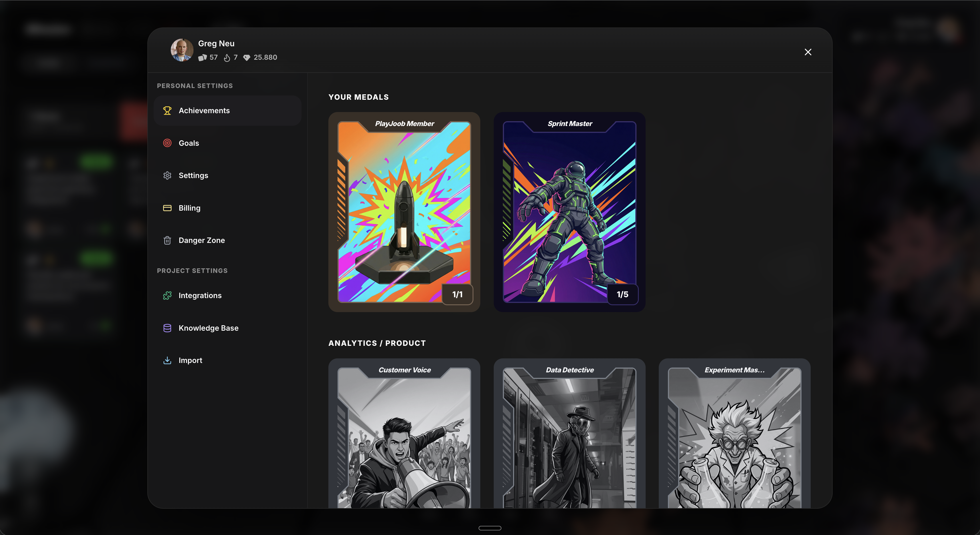Click the Integrations puzzle piece icon
Screen dimensions: 980x535
(167, 295)
